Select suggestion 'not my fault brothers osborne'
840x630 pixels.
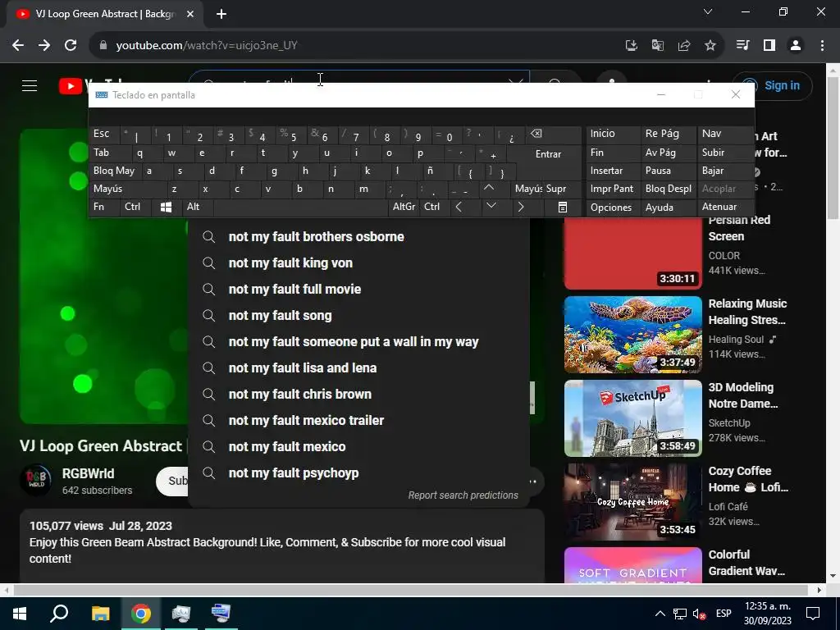tap(359, 237)
